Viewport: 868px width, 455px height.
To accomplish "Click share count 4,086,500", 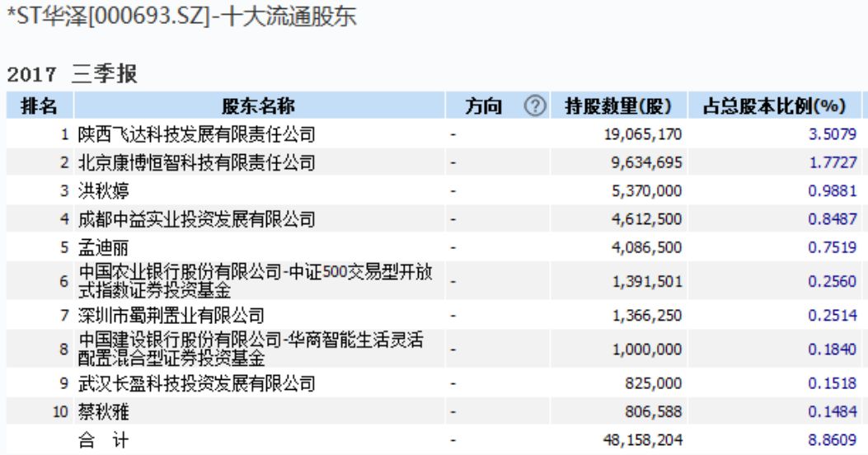I will coord(646,247).
